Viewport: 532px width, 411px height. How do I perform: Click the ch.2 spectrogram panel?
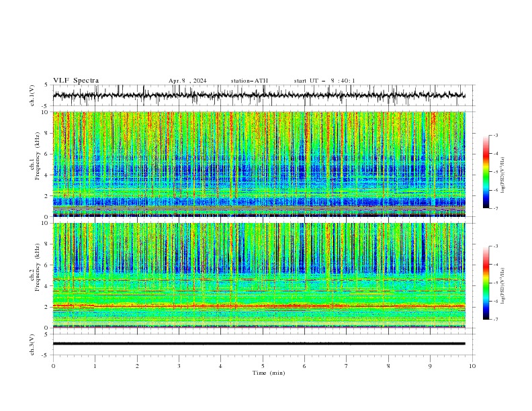[259, 275]
